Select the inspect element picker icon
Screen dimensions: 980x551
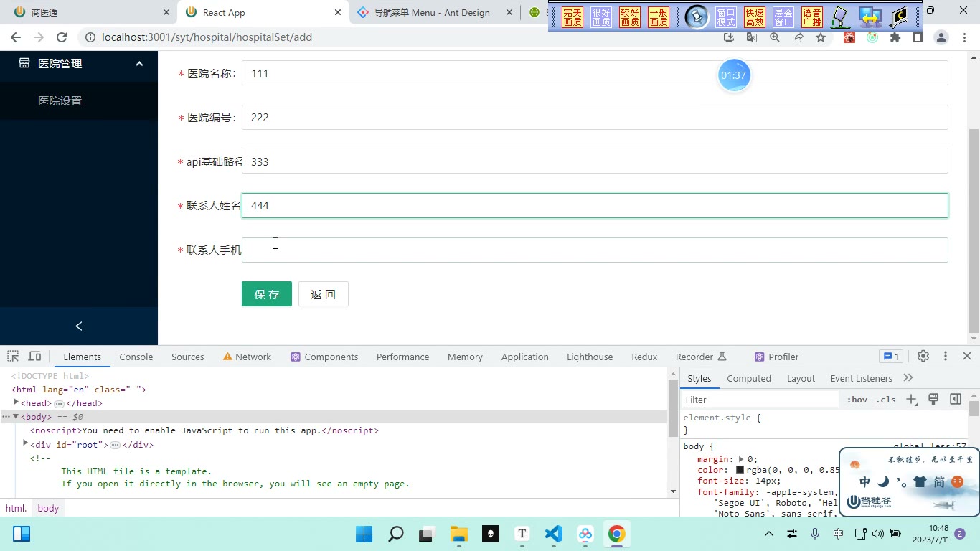(x=13, y=357)
